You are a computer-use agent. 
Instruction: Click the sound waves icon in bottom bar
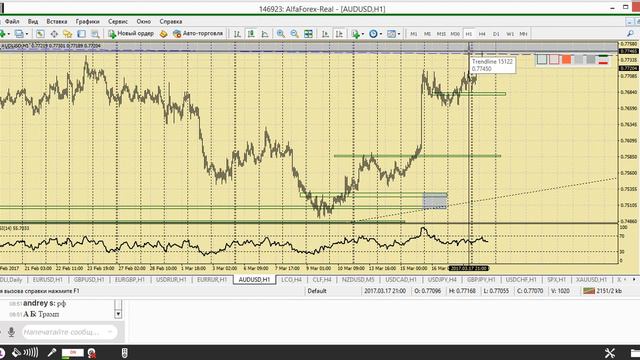click(x=31, y=352)
